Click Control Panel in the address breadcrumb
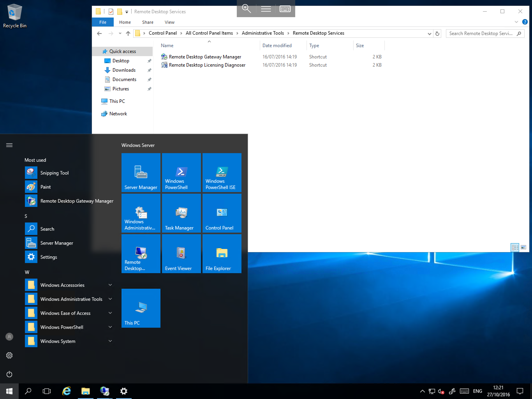The height and width of the screenshot is (399, 532). [x=163, y=33]
